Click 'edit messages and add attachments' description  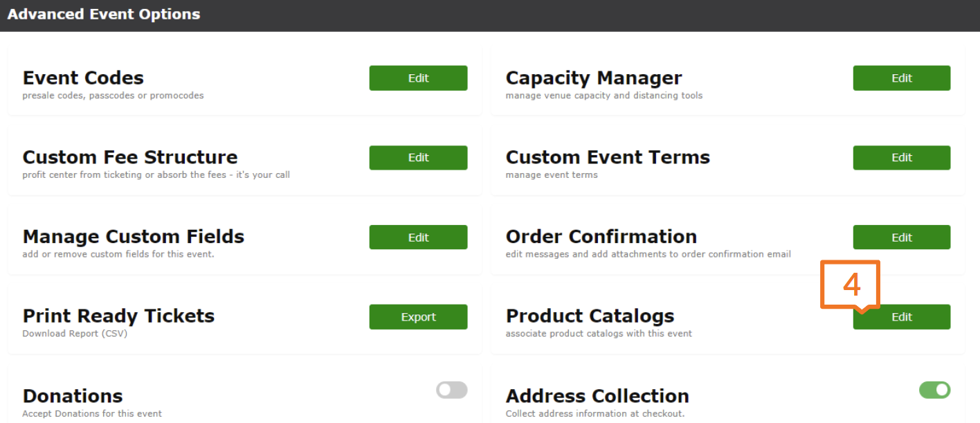(x=648, y=254)
